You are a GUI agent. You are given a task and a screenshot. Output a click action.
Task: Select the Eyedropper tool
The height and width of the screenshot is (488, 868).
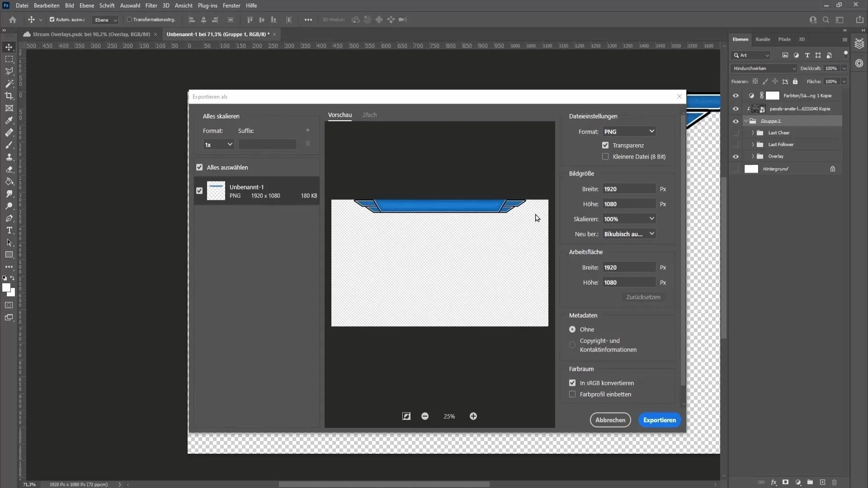tap(9, 120)
